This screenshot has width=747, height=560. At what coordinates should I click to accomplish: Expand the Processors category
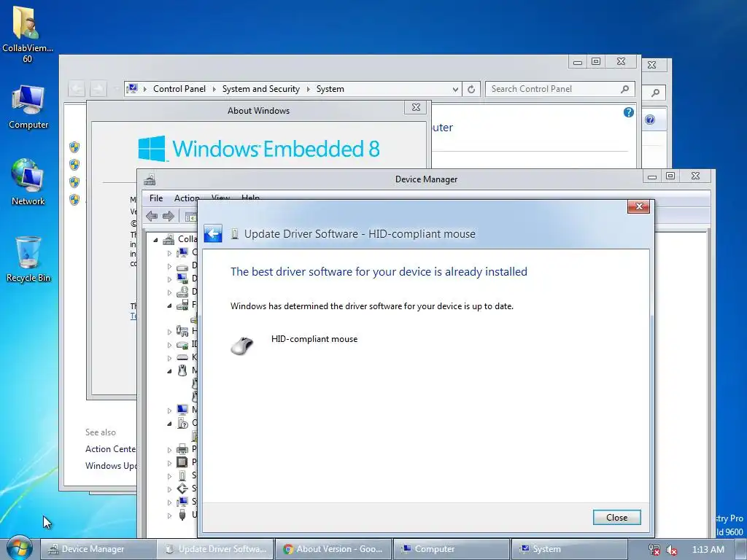point(169,463)
